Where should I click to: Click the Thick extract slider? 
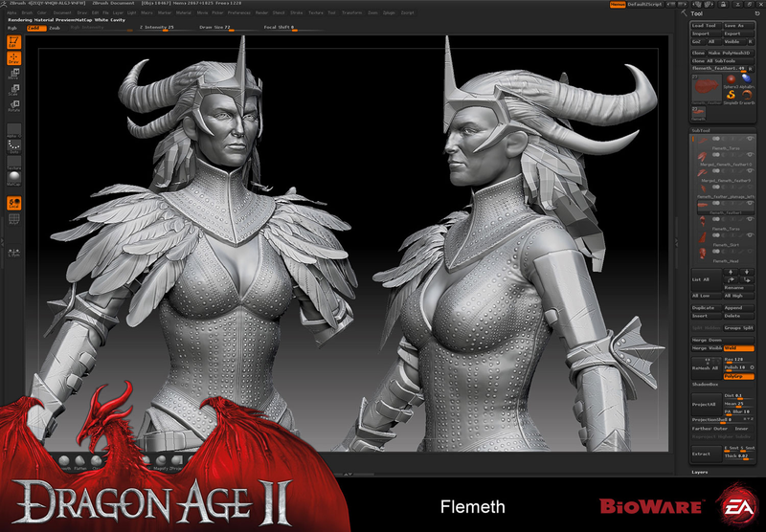point(738,455)
